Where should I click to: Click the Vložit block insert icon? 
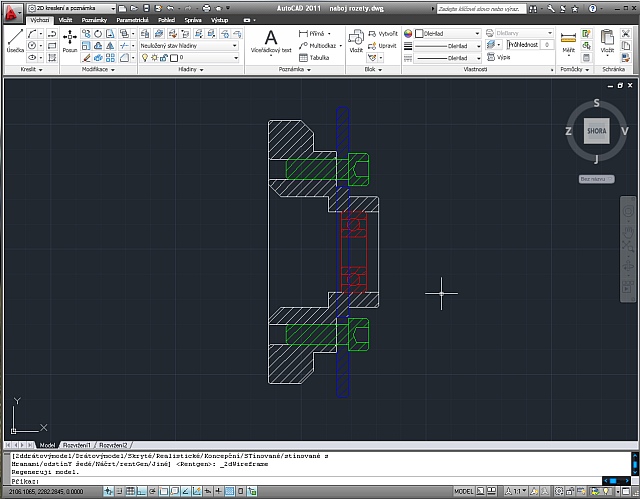356,41
